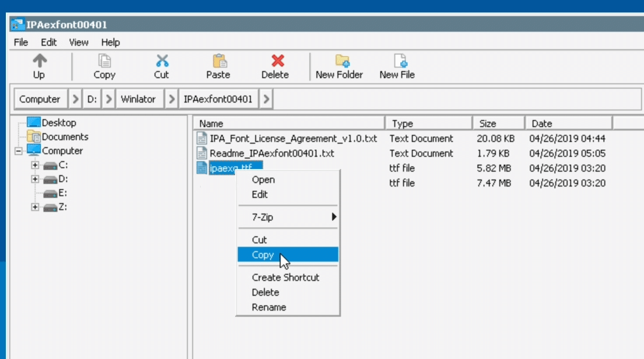Go to D: in breadcrumb bar
The image size is (644, 359).
tap(92, 99)
